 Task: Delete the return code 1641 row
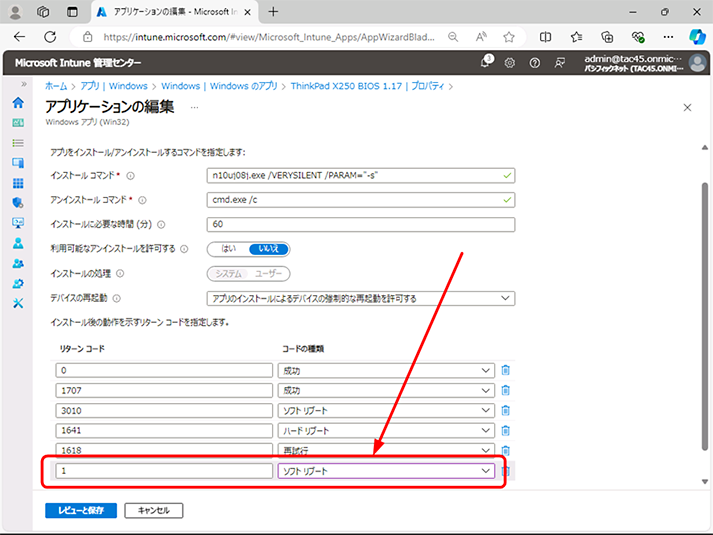[505, 430]
